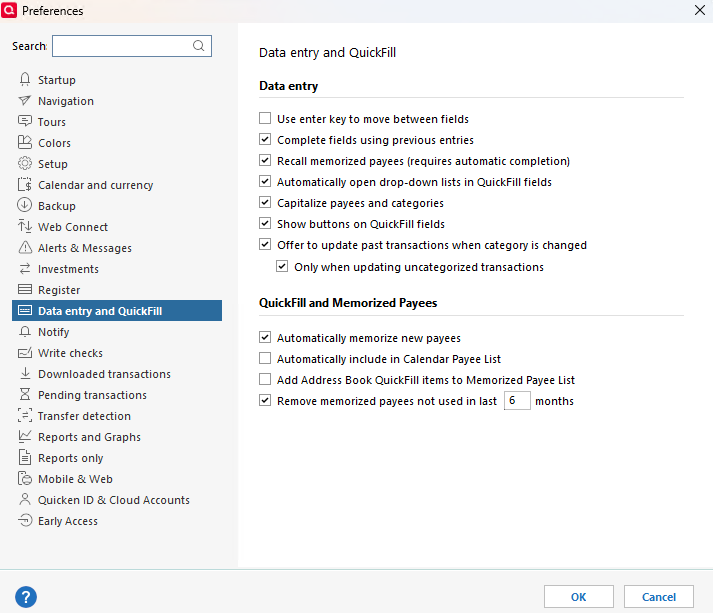
Task: Enable Use enter key to move between fields
Action: (x=265, y=118)
